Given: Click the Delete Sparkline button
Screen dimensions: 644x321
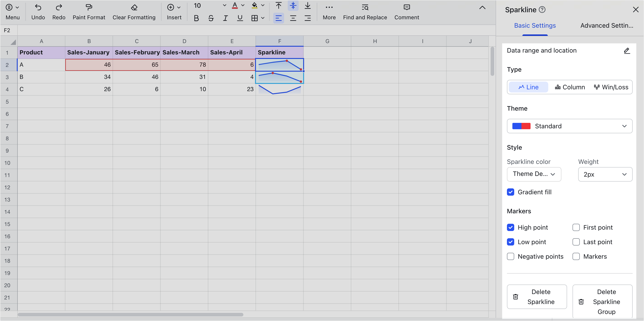Looking at the screenshot, I should [537, 297].
